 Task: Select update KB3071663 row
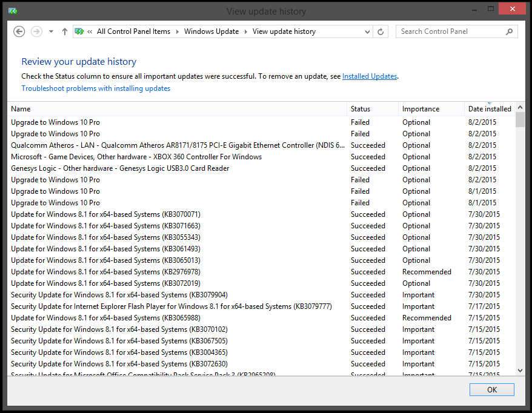[x=261, y=226]
